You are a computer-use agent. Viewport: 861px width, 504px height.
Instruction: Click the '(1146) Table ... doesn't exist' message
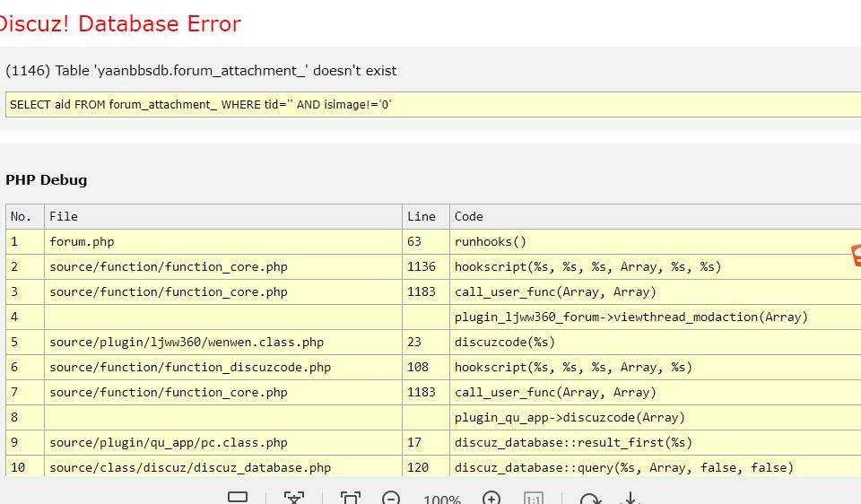(x=201, y=71)
